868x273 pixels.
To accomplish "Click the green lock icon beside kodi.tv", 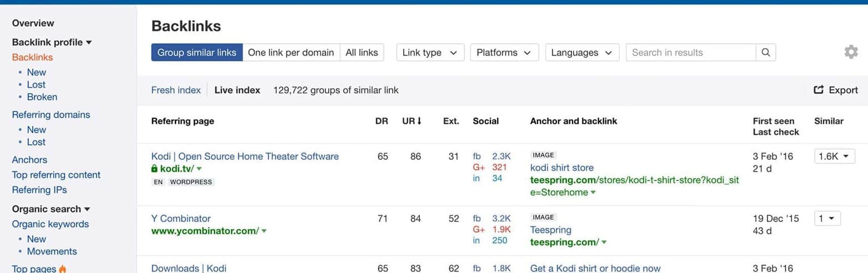I will pyautogui.click(x=154, y=169).
